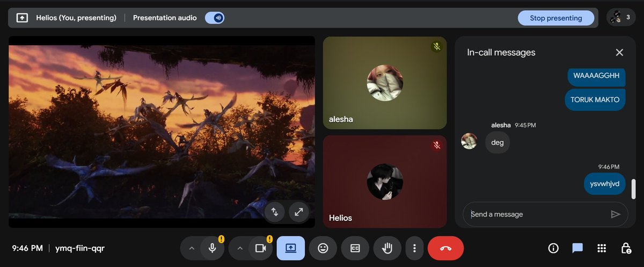Click the 9:45 PM timestamp by alesha
The image size is (644, 267).
525,125
